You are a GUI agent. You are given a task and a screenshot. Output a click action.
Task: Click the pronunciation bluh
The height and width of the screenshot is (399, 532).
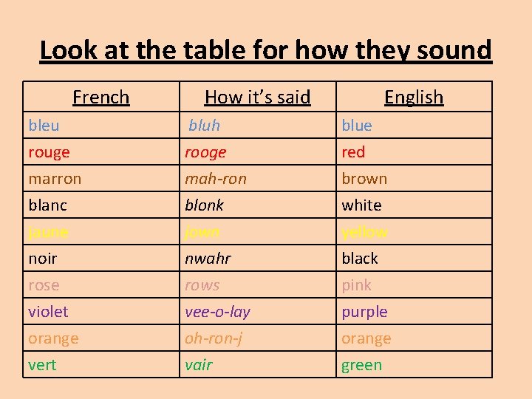tap(204, 125)
